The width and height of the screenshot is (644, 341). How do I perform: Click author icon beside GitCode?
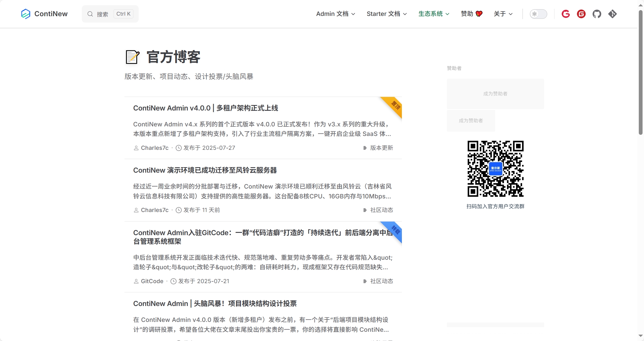(x=136, y=281)
